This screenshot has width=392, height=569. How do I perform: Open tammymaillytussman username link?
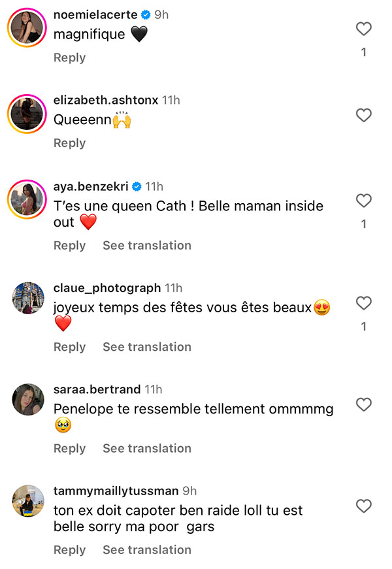click(x=116, y=491)
